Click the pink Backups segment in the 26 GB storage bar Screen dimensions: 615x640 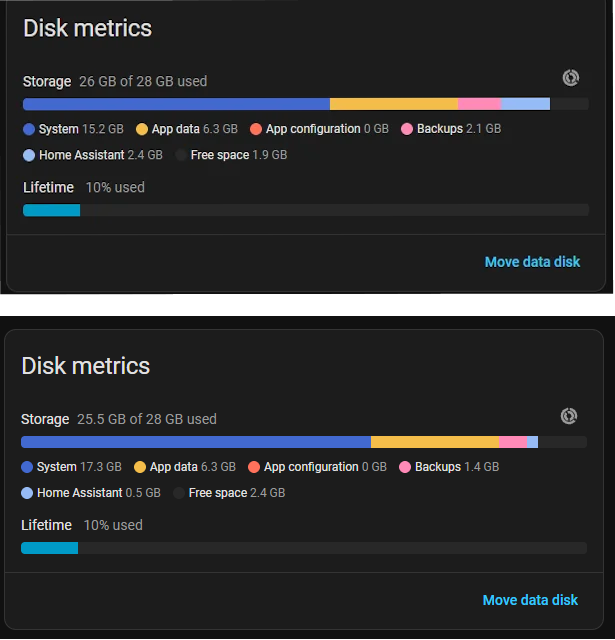click(x=479, y=104)
